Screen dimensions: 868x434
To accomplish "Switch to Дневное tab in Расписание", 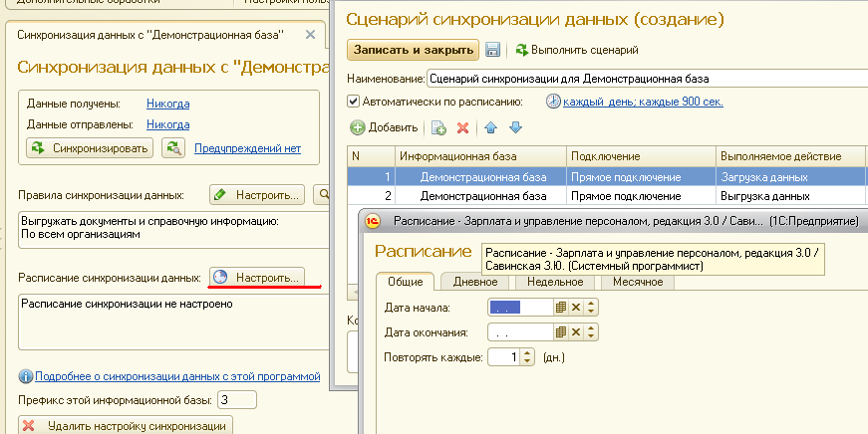I will pyautogui.click(x=475, y=282).
